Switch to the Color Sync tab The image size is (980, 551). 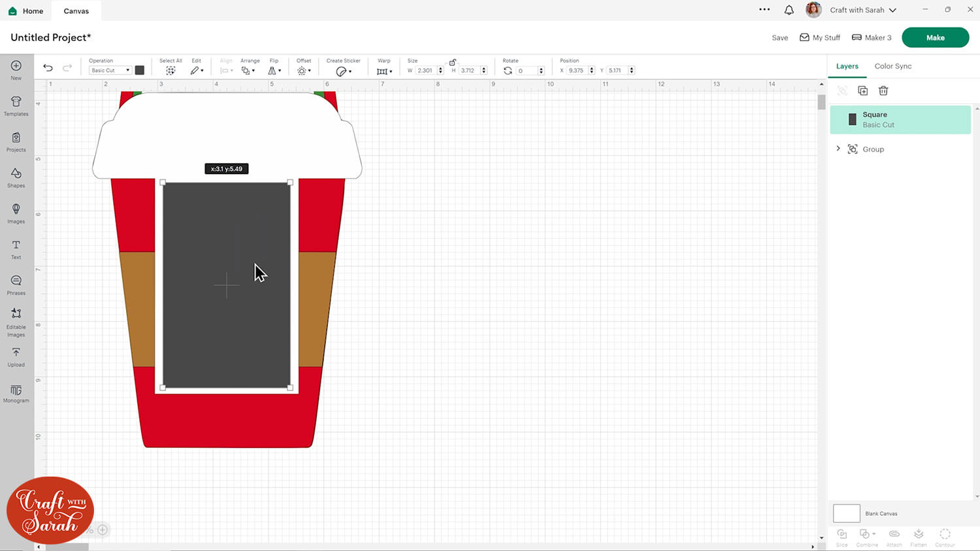click(x=892, y=66)
